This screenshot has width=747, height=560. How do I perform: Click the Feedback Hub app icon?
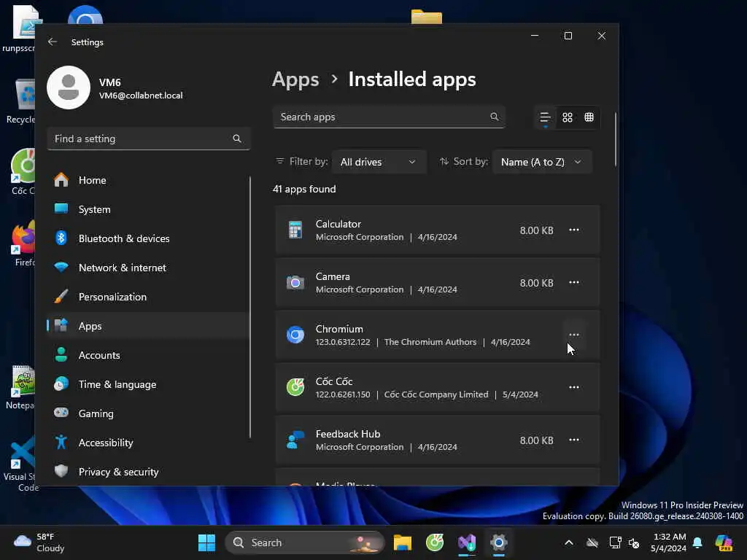295,440
